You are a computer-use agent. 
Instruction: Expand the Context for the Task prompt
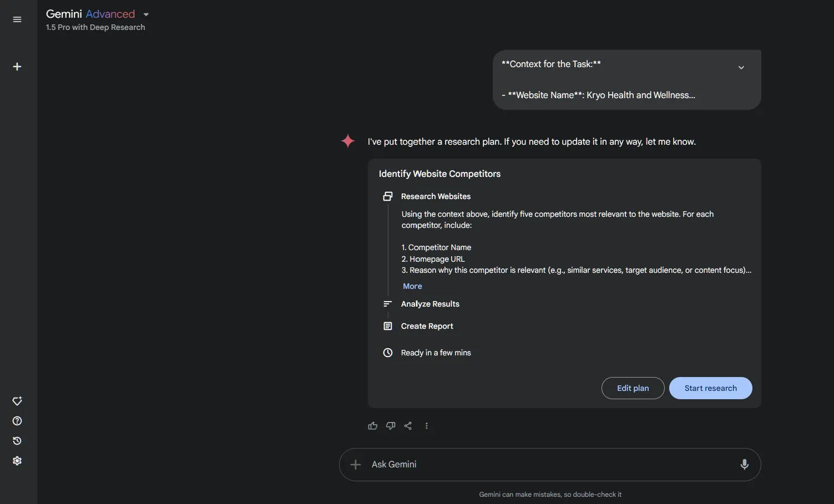point(741,68)
